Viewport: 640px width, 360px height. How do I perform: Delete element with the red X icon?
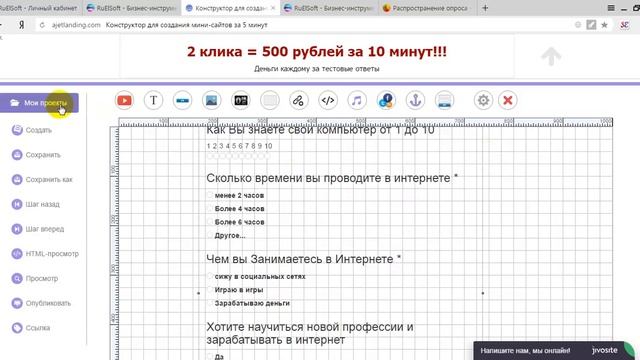pyautogui.click(x=508, y=100)
